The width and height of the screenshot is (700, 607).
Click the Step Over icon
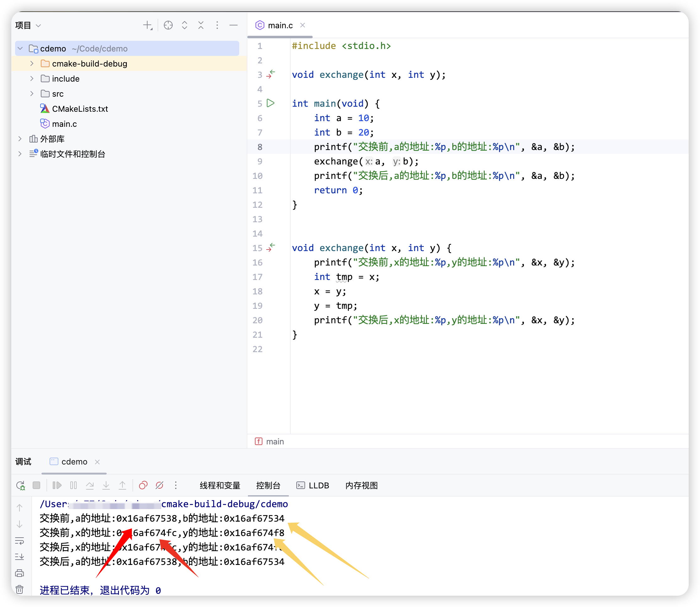(x=90, y=486)
